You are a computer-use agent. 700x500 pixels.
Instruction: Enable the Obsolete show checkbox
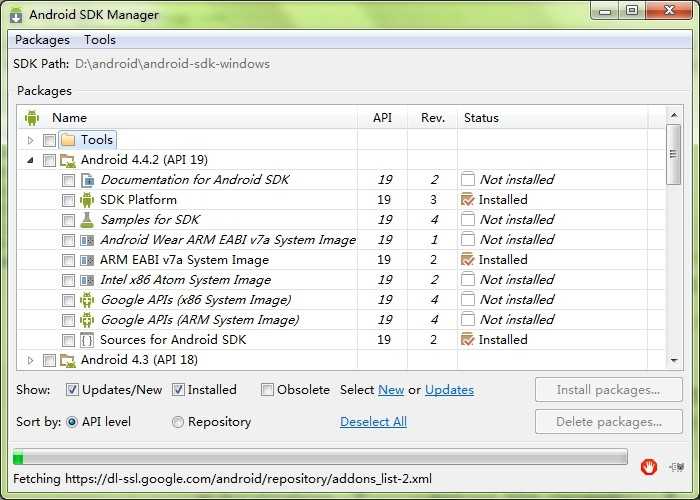[267, 390]
